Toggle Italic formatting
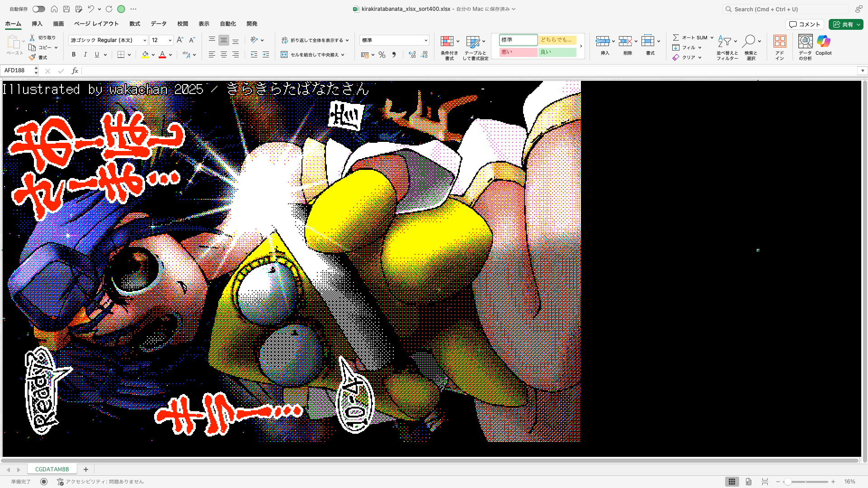The image size is (868, 488). tap(85, 55)
